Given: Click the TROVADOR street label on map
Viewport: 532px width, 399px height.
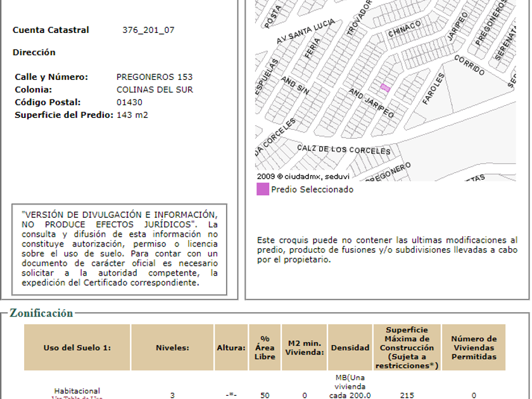Looking at the screenshot, I should click(359, 18).
